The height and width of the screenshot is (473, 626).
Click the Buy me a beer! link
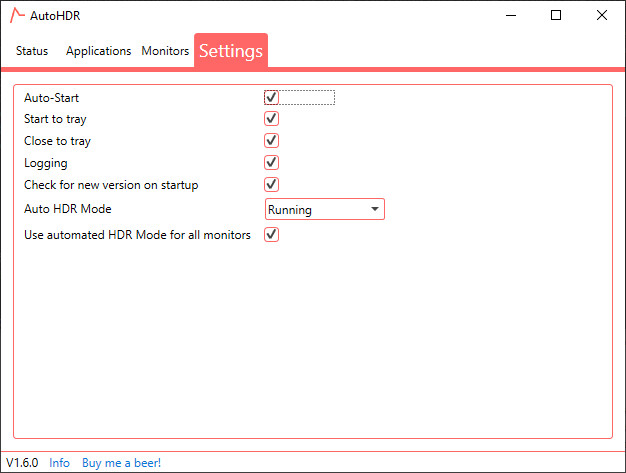click(121, 463)
